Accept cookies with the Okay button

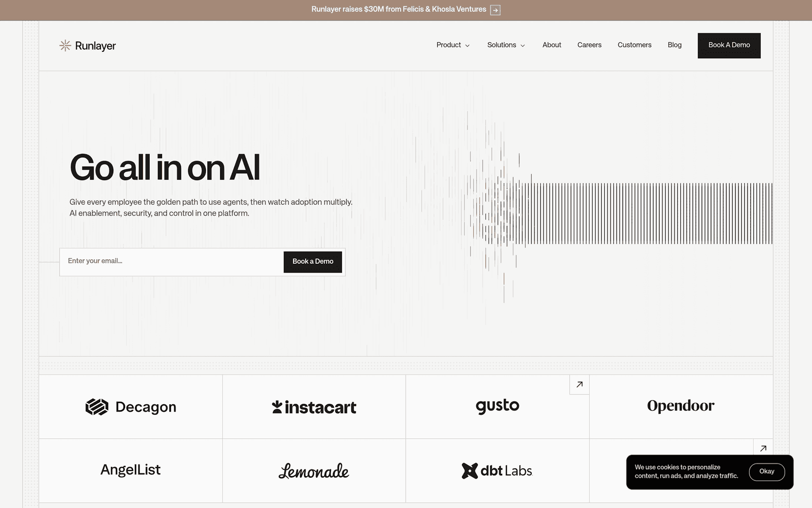767,471
